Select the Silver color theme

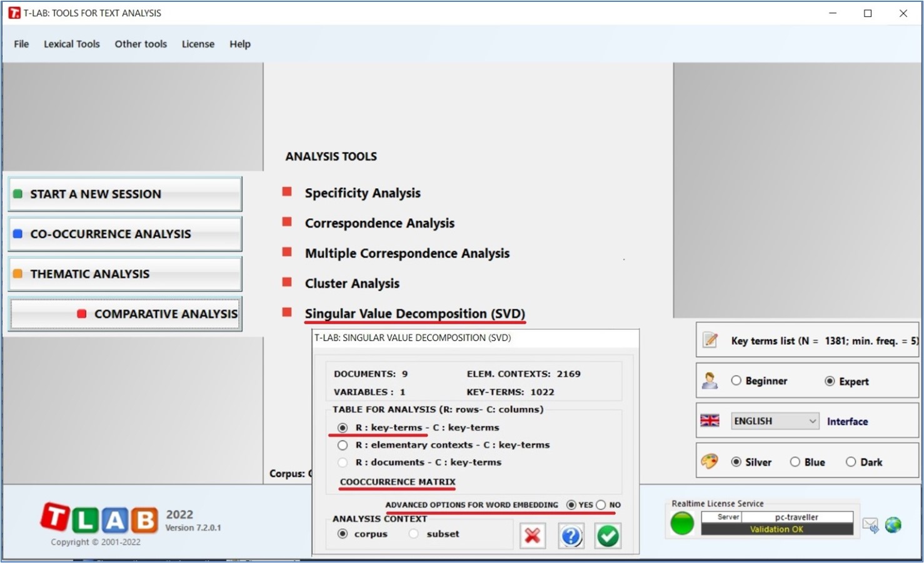tap(736, 462)
